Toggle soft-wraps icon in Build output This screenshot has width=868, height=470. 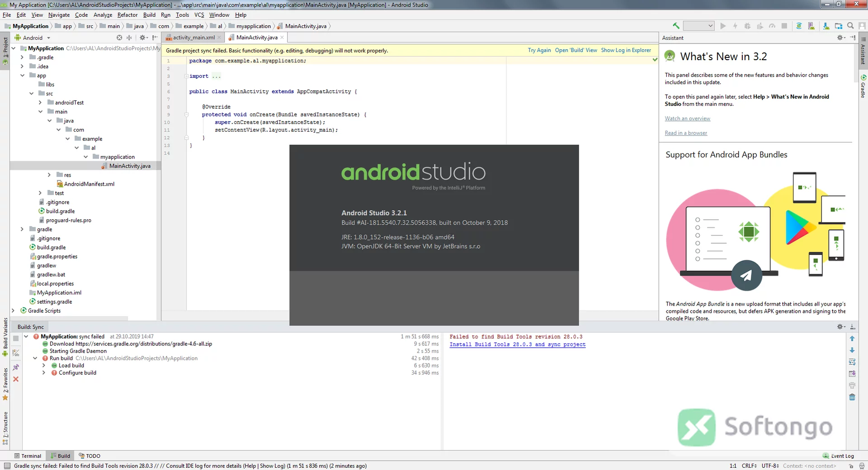[x=852, y=362]
